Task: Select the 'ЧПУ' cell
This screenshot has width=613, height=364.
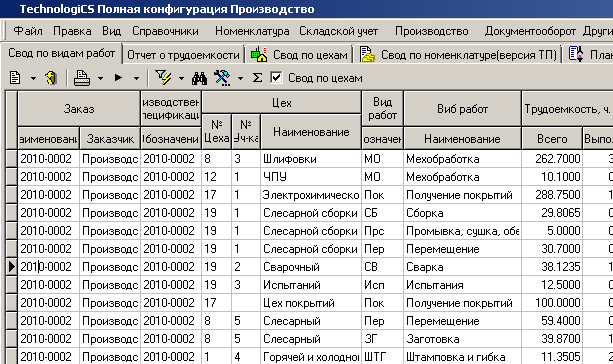Action: (x=311, y=177)
